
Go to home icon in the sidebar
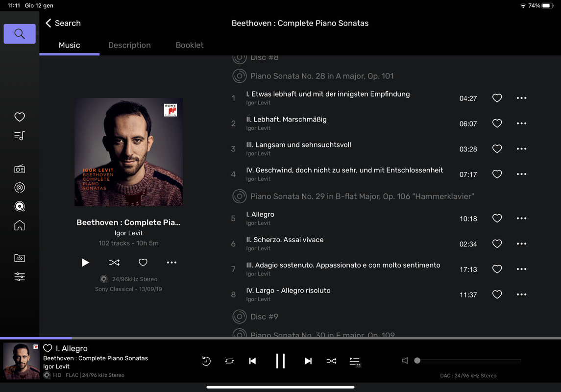tap(20, 225)
